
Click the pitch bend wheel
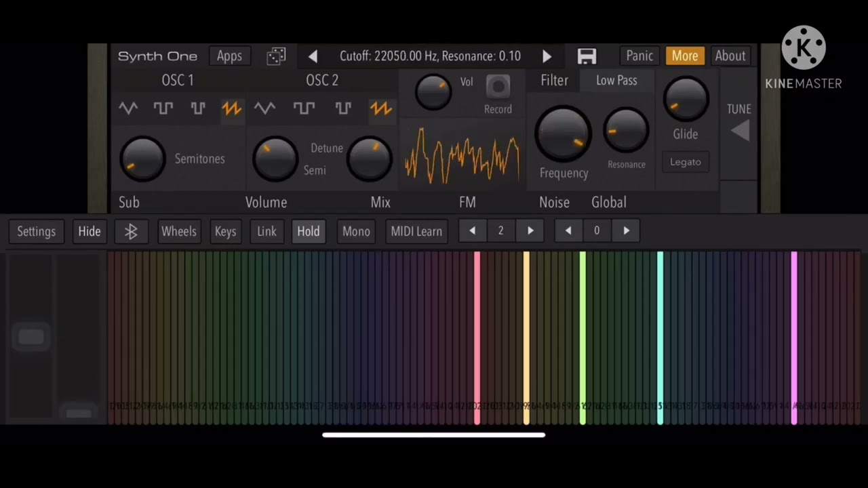click(31, 337)
